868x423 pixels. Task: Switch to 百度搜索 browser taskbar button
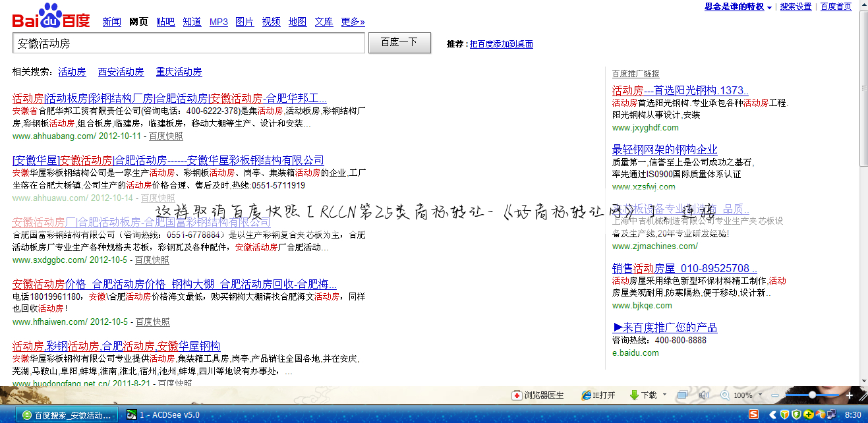point(67,414)
